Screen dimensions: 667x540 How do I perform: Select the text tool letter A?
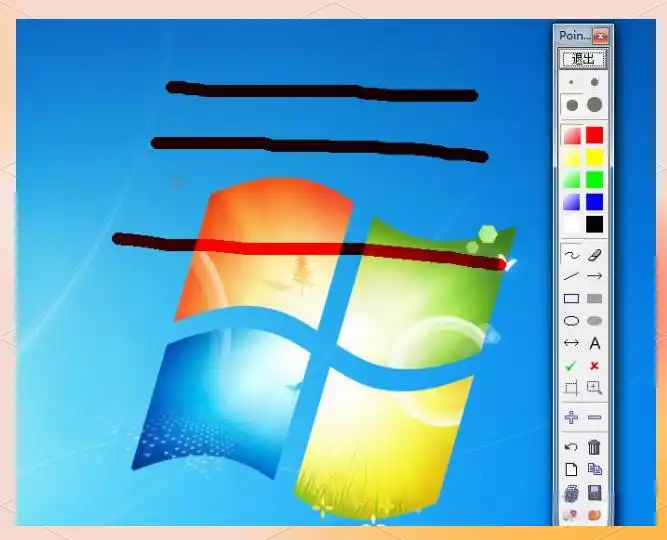(x=595, y=343)
